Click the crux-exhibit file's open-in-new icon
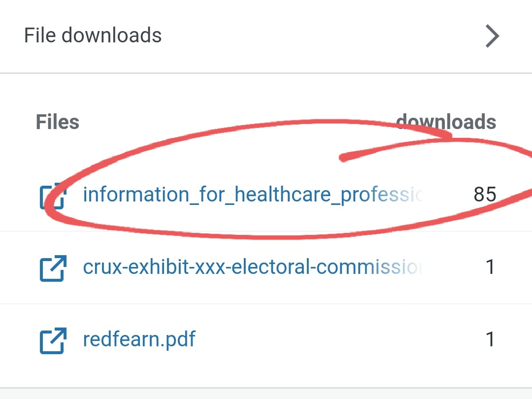Image resolution: width=532 pixels, height=399 pixels. pos(52,267)
